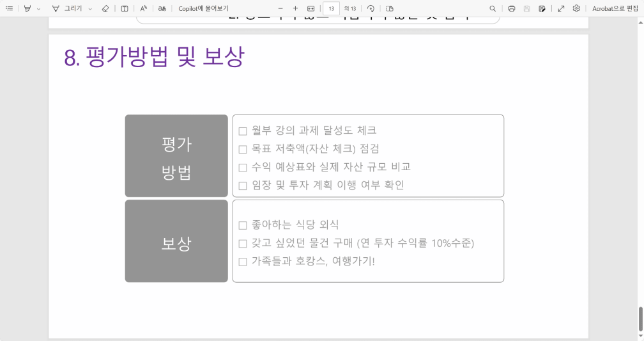Image resolution: width=644 pixels, height=341 pixels.
Task: Enter full screen mode
Action: [x=561, y=8]
